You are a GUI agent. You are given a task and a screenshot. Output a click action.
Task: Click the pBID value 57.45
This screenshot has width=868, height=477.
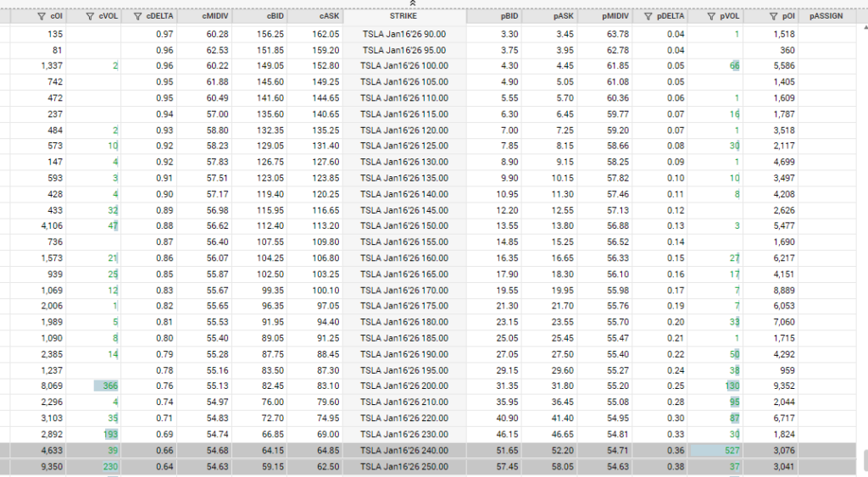tap(507, 467)
